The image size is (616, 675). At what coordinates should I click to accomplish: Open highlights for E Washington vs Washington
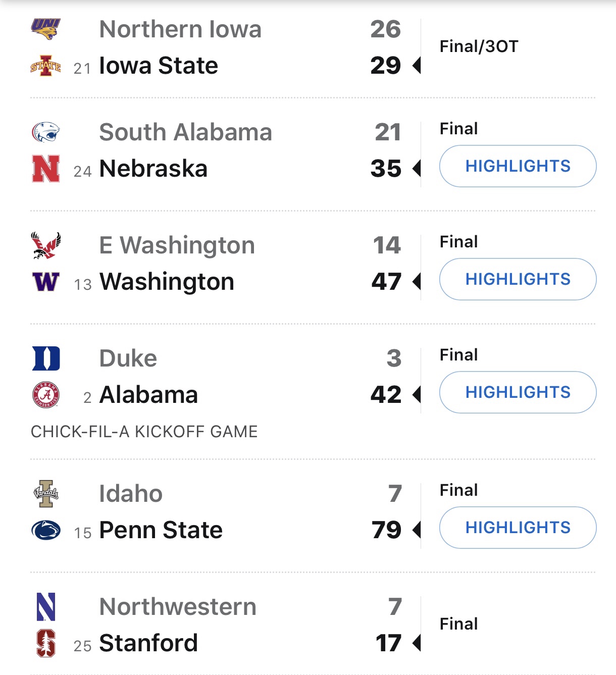point(518,279)
